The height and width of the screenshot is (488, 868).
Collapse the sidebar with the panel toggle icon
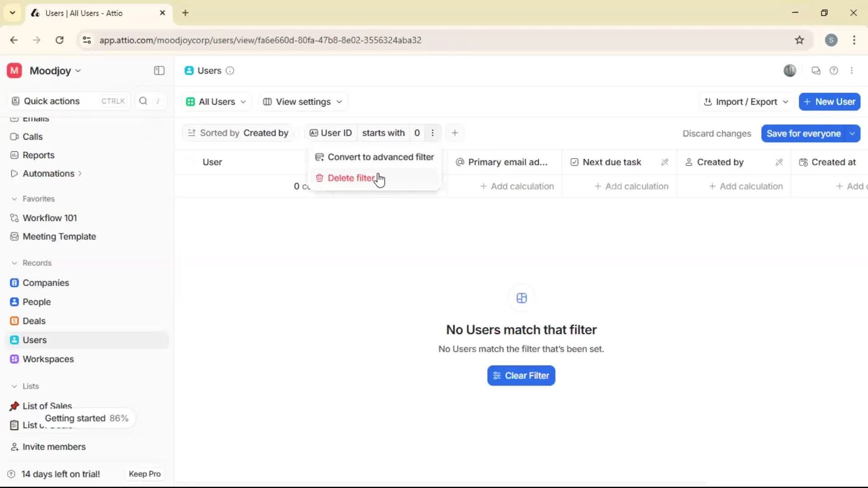[159, 70]
